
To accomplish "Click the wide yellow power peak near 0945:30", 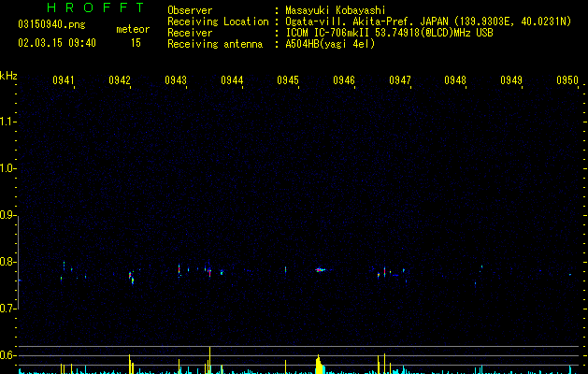I will coord(319,365).
